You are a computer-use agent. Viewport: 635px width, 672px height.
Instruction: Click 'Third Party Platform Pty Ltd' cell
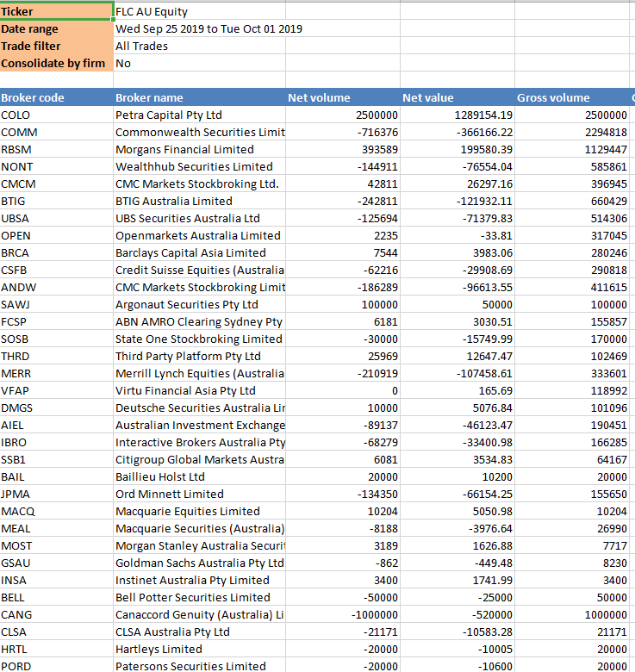pyautogui.click(x=200, y=356)
